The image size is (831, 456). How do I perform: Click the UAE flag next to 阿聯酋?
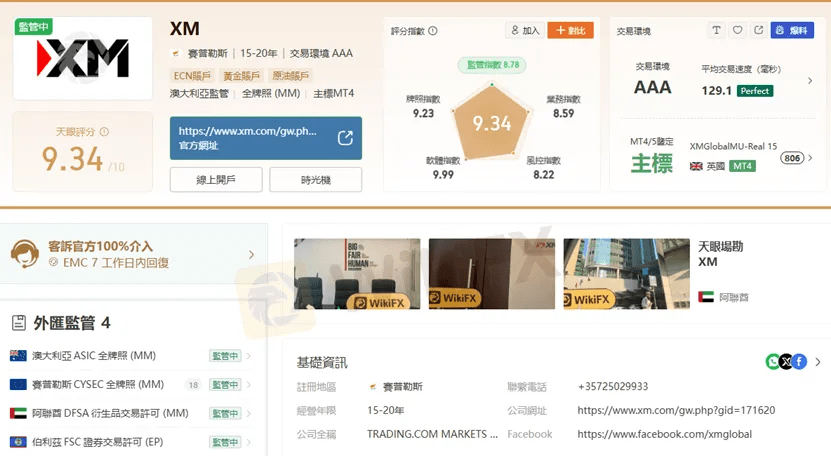point(706,297)
